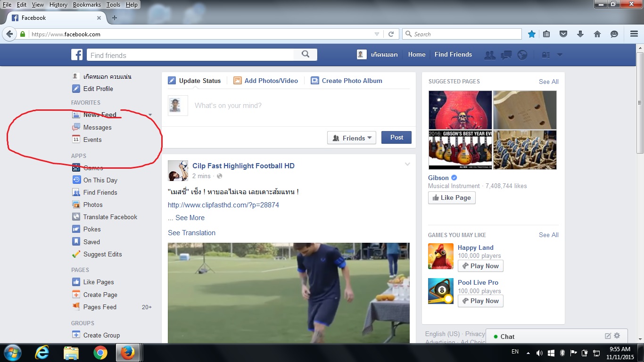This screenshot has width=644, height=362.
Task: Click the Firefox back button
Action: tap(9, 34)
